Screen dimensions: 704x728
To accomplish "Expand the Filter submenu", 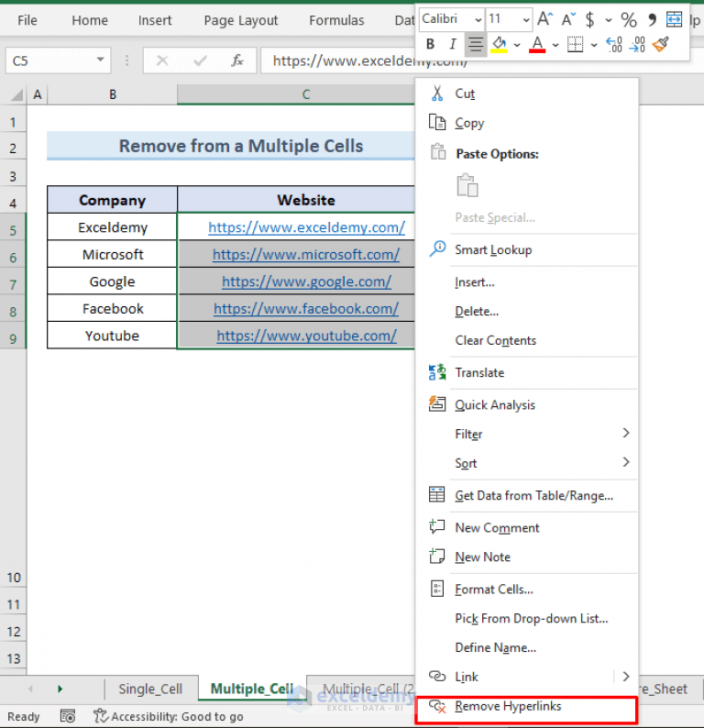I will 626,433.
